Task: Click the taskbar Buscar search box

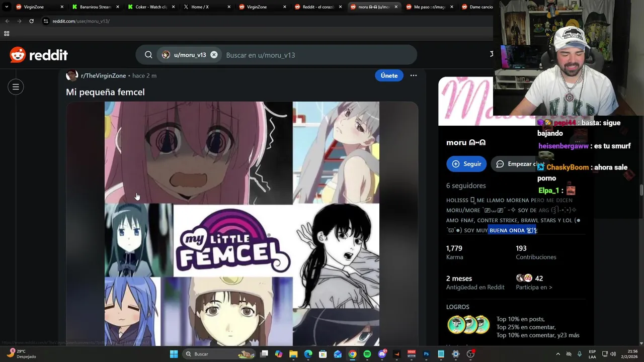Action: click(218, 354)
